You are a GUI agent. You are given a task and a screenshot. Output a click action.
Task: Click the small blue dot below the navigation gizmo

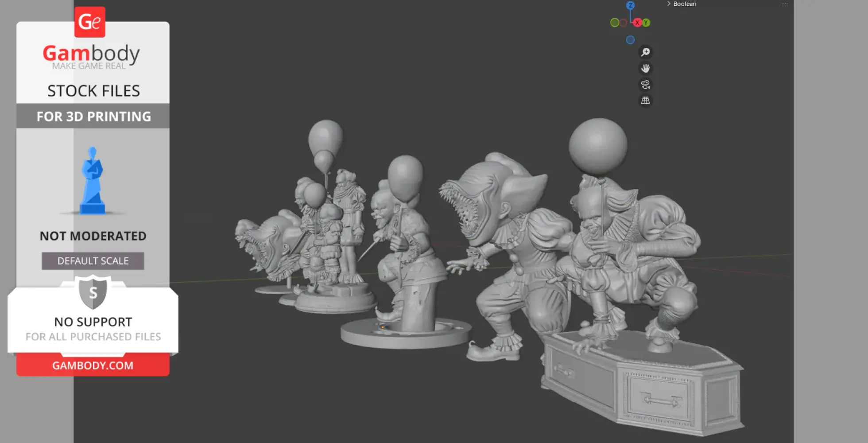click(x=630, y=39)
